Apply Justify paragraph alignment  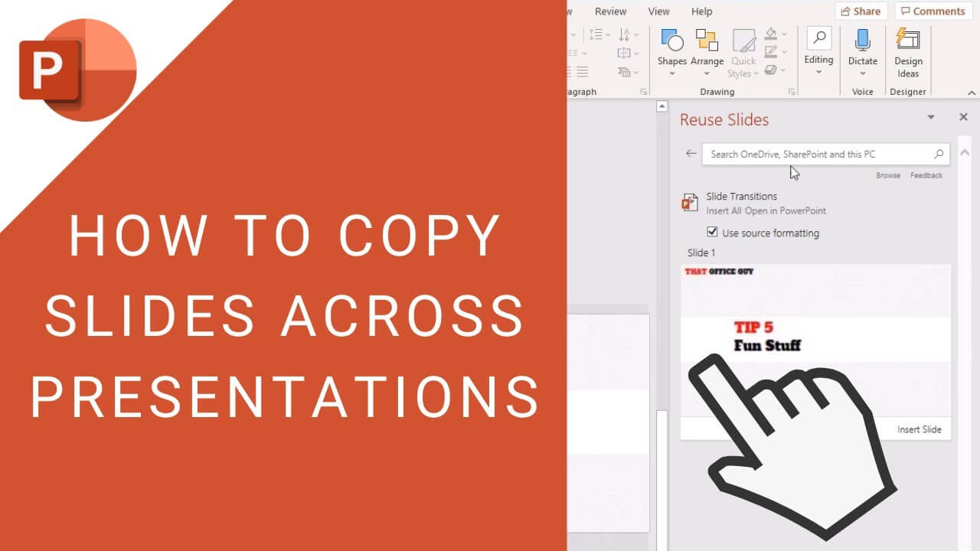click(x=582, y=71)
